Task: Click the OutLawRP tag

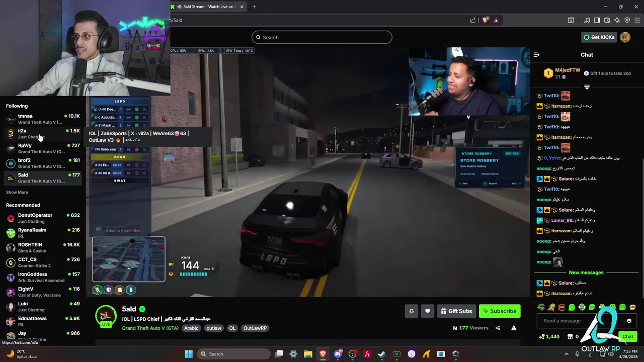Action: point(255,328)
